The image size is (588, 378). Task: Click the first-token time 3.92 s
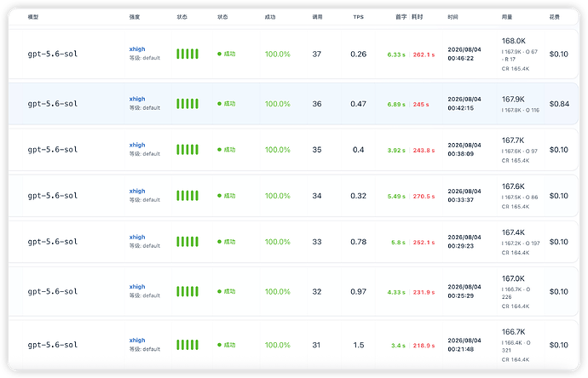pos(396,151)
